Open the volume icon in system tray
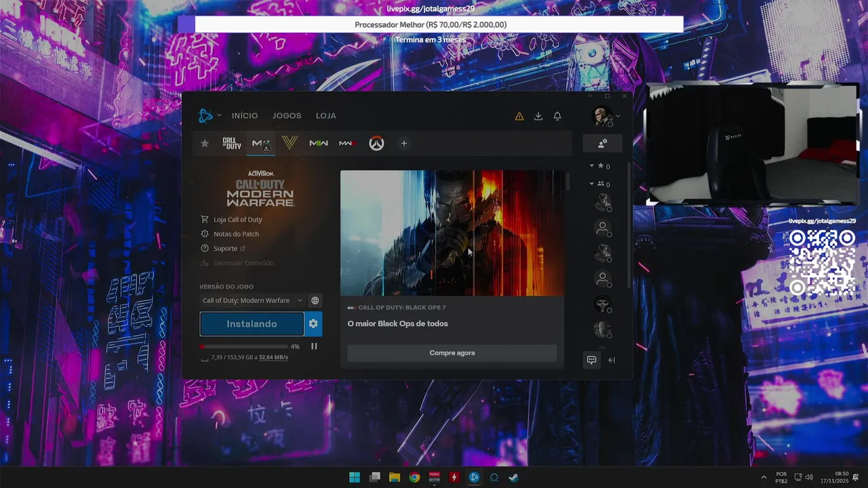 click(x=809, y=477)
